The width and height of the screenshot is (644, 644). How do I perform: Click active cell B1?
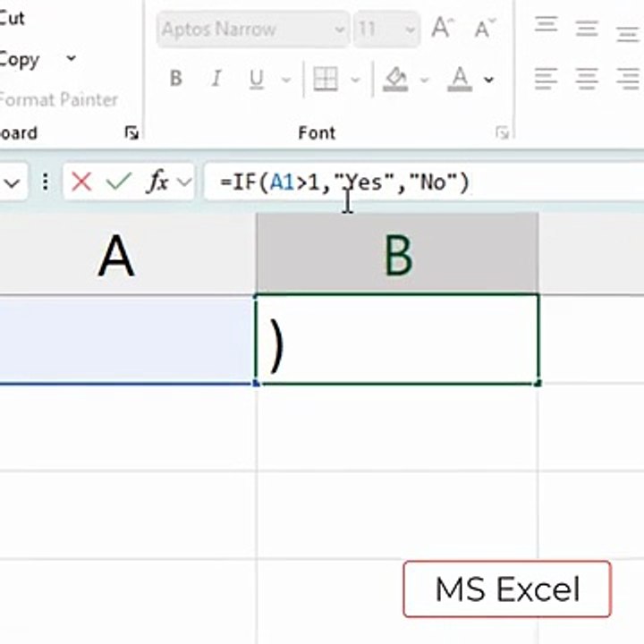397,339
